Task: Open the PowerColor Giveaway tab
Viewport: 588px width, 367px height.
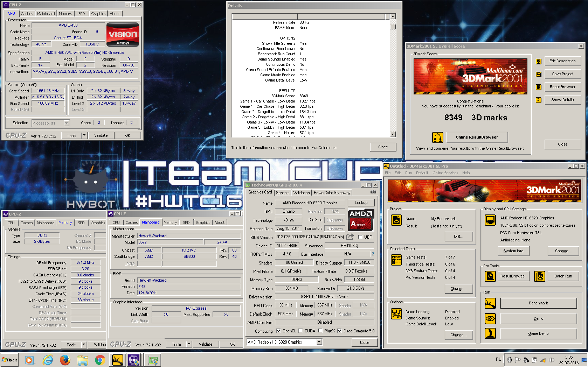Action: (x=332, y=193)
